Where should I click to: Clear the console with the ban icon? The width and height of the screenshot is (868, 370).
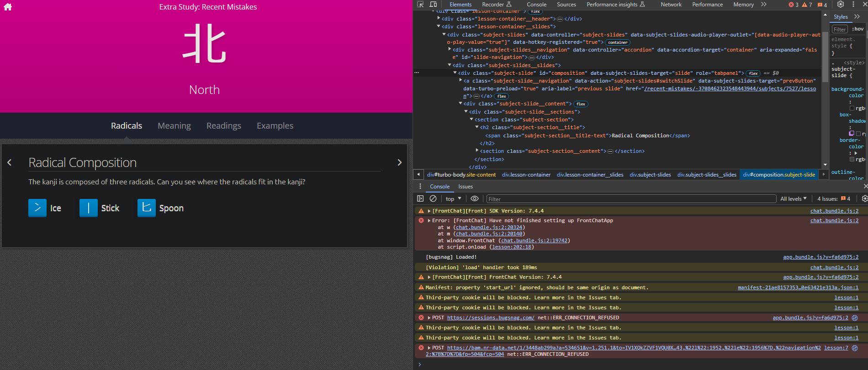click(x=433, y=199)
